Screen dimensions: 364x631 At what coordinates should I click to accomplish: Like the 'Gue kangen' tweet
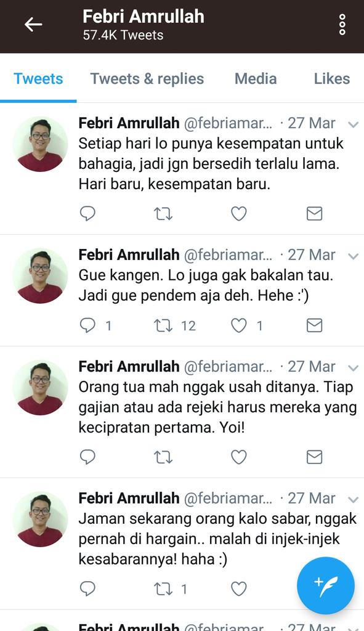pos(238,325)
